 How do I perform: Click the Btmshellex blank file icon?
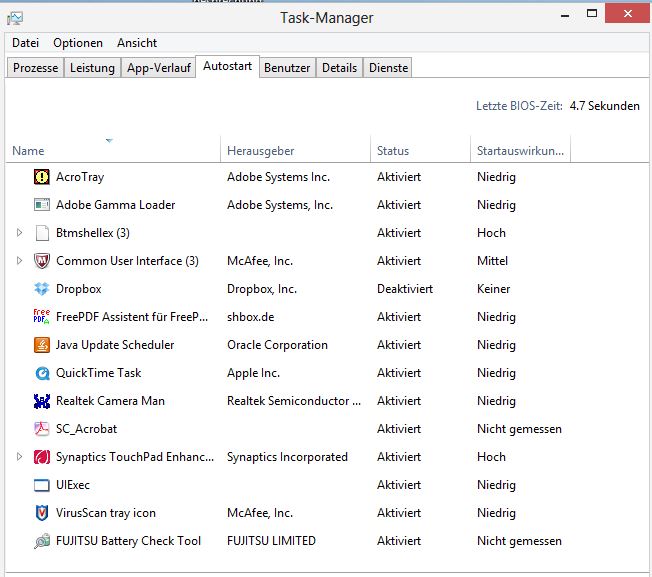(42, 233)
